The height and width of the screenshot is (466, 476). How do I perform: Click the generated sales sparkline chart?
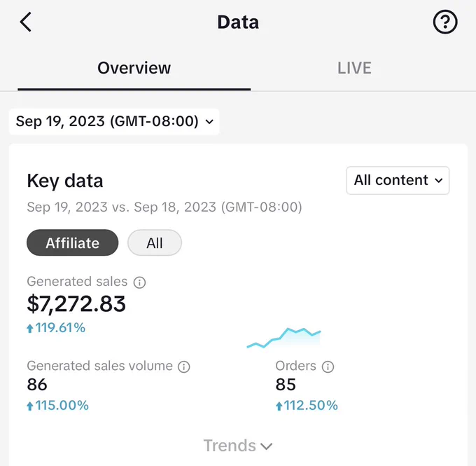283,338
